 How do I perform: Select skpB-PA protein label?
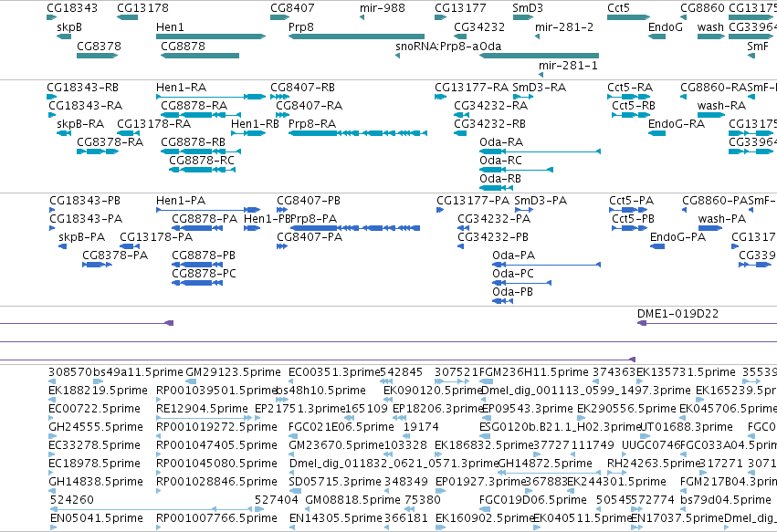point(81,237)
